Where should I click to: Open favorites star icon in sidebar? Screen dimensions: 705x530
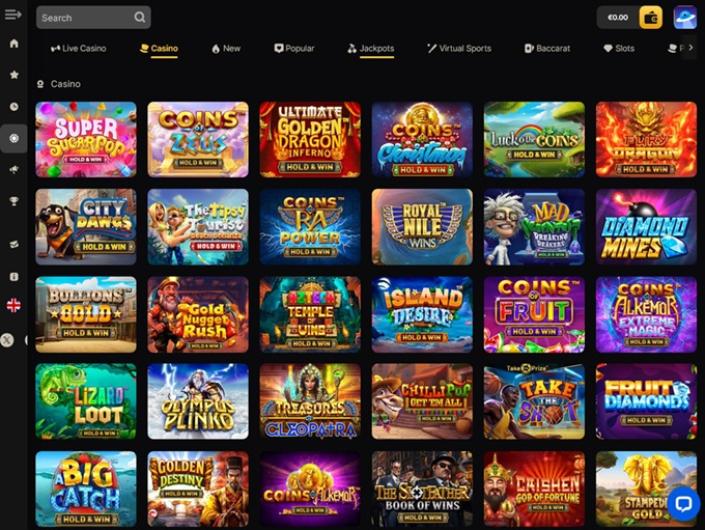tap(14, 75)
